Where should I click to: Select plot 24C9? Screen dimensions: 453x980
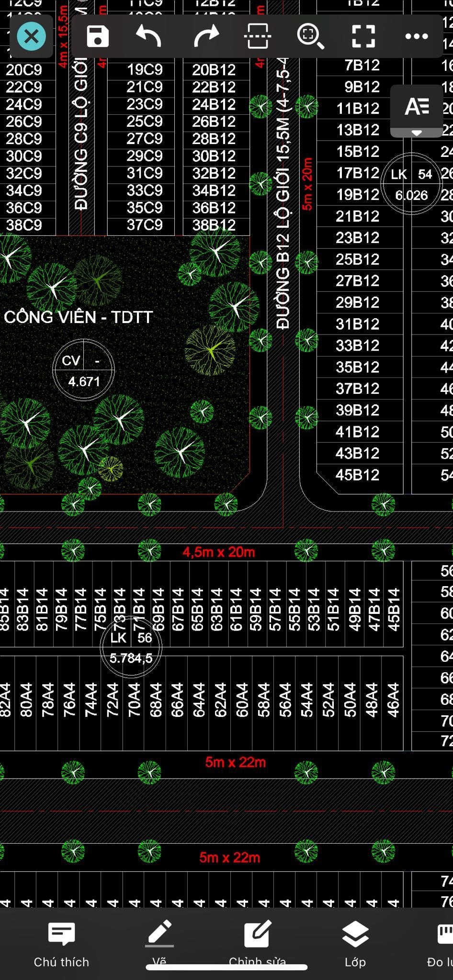[24, 105]
